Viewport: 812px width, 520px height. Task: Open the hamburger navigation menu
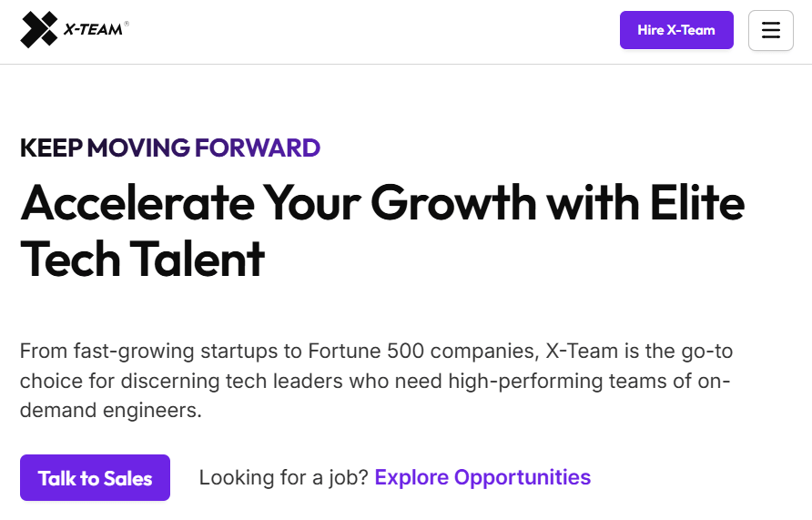coord(770,31)
